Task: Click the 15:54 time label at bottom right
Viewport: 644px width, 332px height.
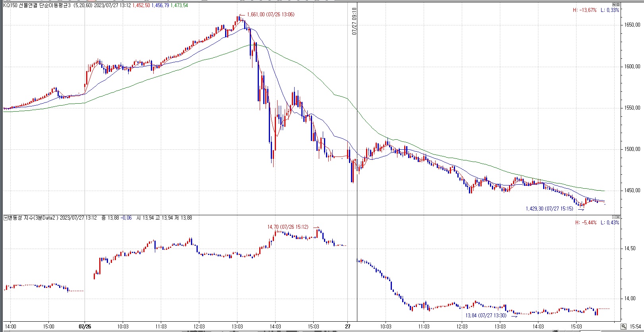Action: point(635,326)
